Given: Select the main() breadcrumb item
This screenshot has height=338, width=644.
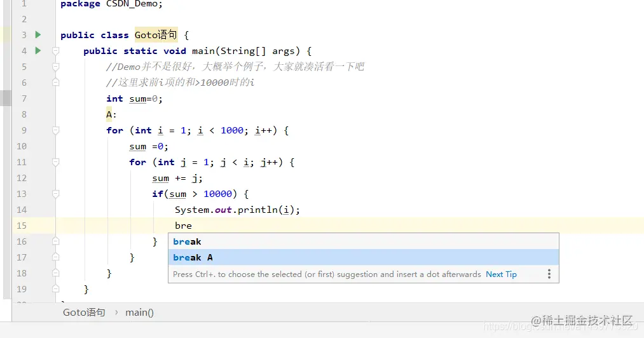Looking at the screenshot, I should 139,313.
